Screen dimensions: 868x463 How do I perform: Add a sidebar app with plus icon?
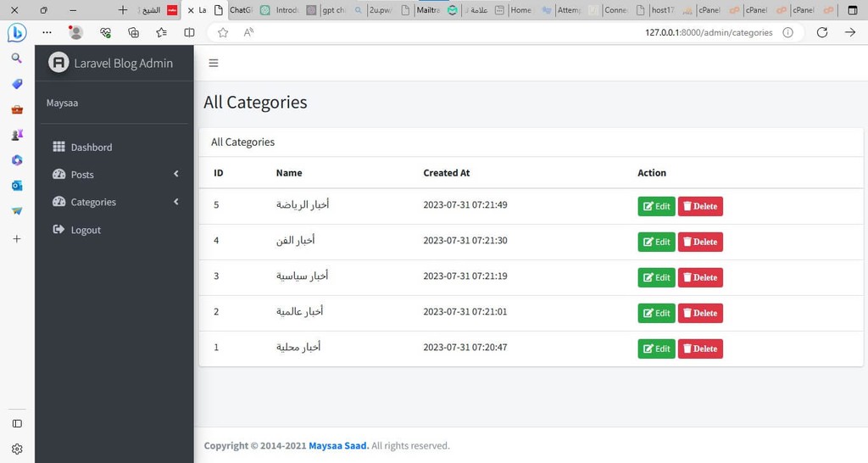[17, 238]
